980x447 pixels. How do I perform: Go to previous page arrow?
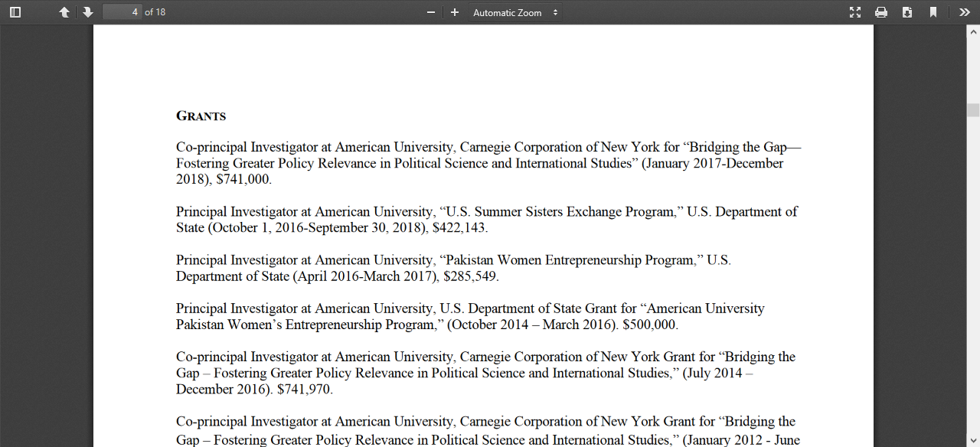pos(64,12)
